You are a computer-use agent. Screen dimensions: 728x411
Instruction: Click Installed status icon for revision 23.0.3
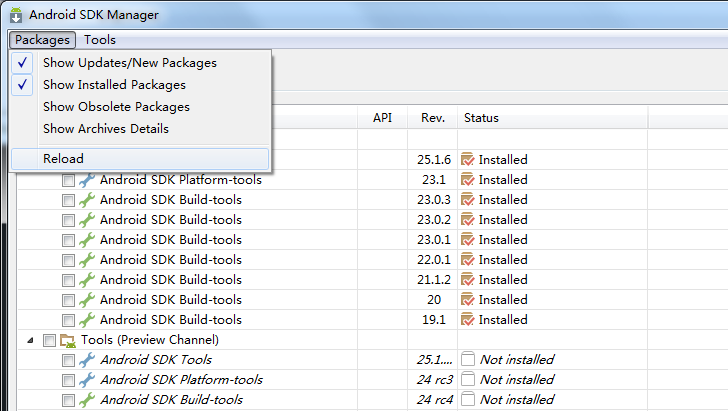coord(468,199)
